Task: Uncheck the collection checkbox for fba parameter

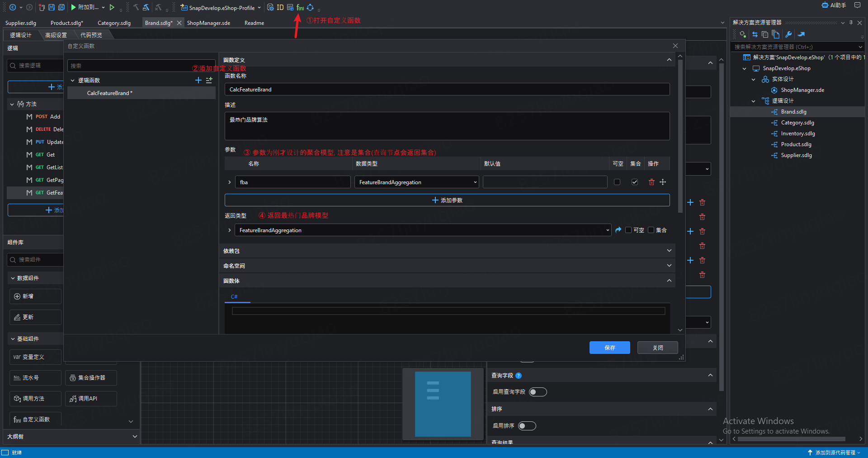Action: point(635,182)
